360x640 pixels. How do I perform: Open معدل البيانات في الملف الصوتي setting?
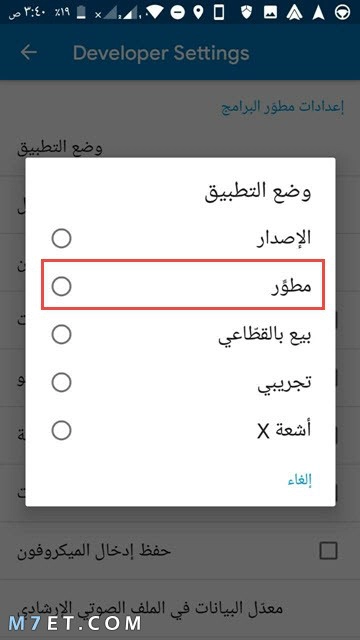pyautogui.click(x=180, y=610)
